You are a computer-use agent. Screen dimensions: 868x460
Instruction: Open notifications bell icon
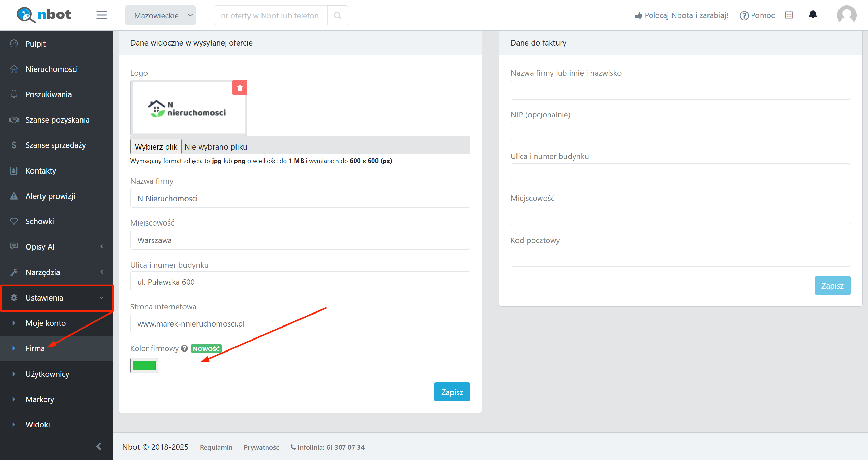coord(813,14)
